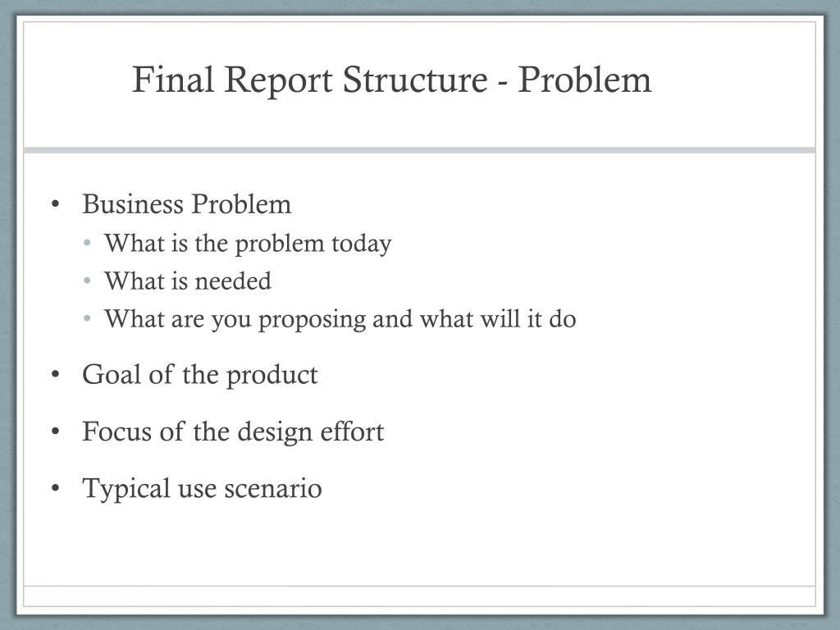Click the bullet dot before 'Goal of the product'
This screenshot has width=840, height=630.
pyautogui.click(x=55, y=374)
